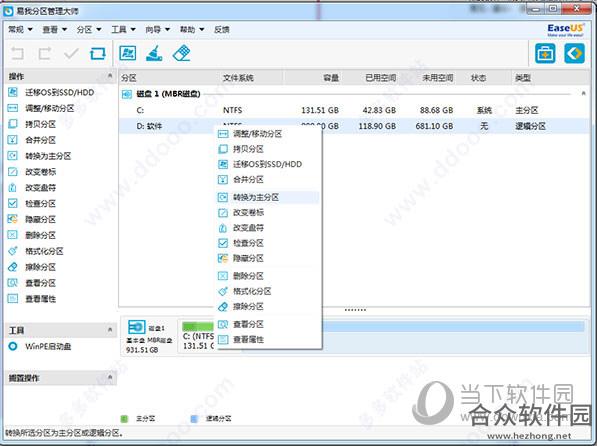Click 格式化分区 in left sidebar

36,251
